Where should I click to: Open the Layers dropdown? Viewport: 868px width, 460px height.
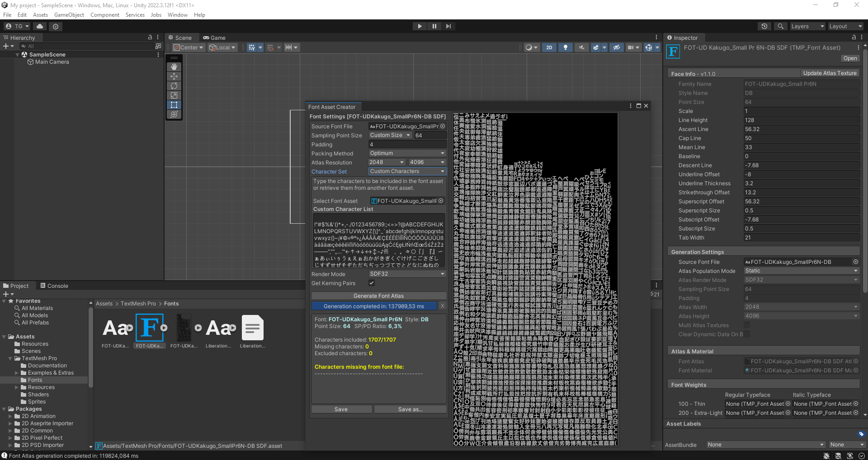pyautogui.click(x=807, y=26)
